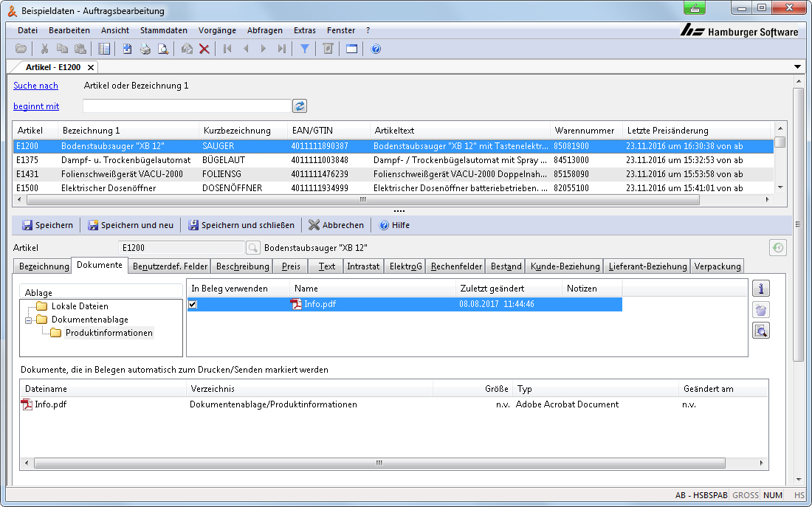Viewport: 812px width, 507px height.
Task: Open print preview magnifier icon
Action: pyautogui.click(x=163, y=49)
